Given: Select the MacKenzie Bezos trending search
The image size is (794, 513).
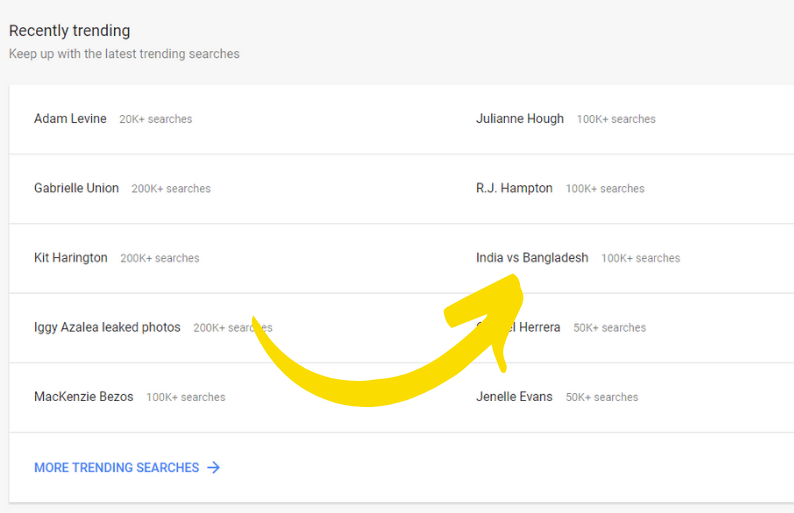Looking at the screenshot, I should 83,397.
